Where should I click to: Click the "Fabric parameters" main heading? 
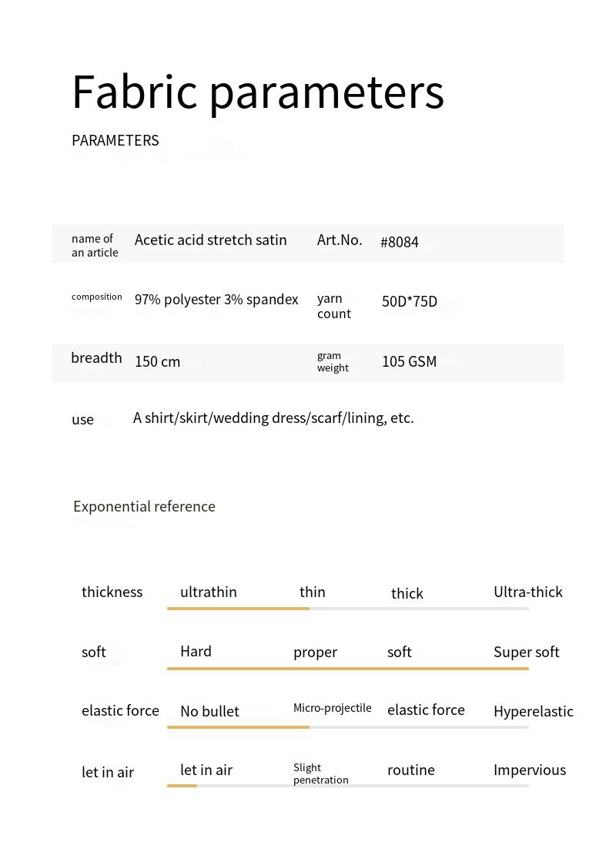(258, 92)
